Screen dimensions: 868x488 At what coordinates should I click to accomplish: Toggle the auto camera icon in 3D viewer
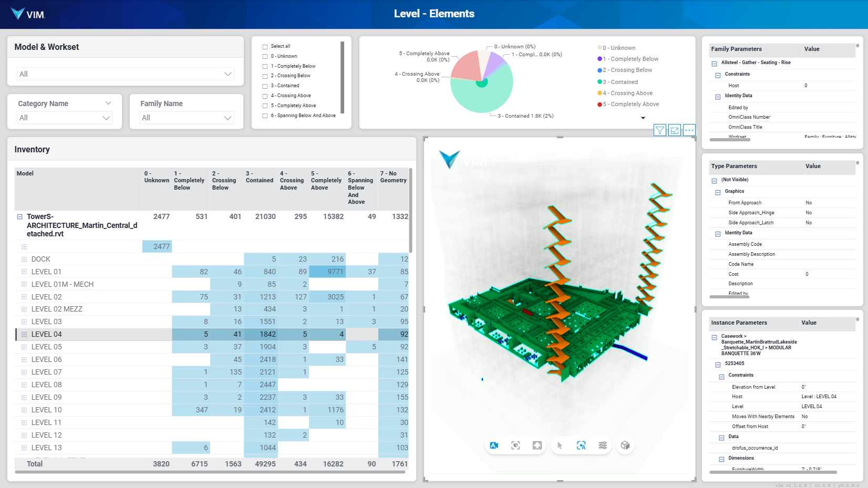pyautogui.click(x=494, y=445)
